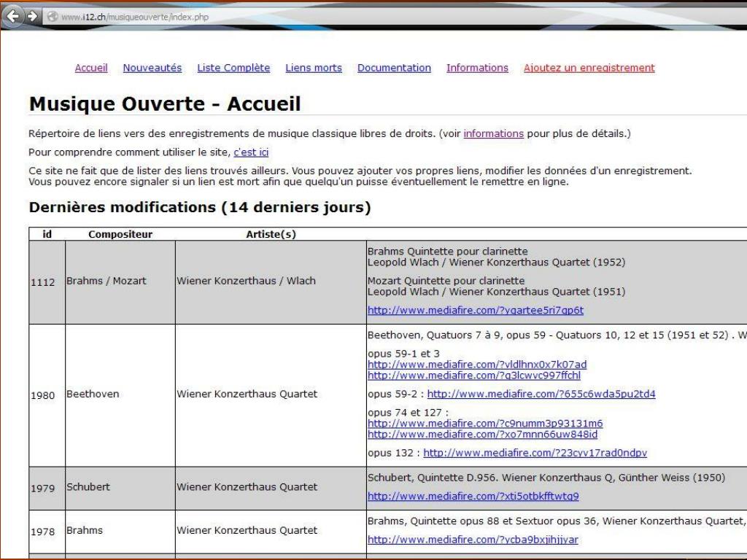Open the Accueil navigation link
Screen dimensions: 747x560
[91, 68]
